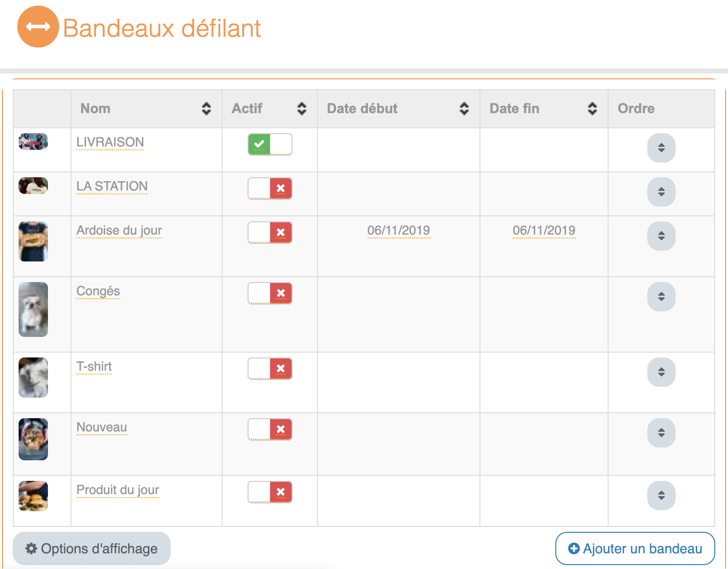Disable the LIVRAISON active toggle
Viewport: 728px width, 569px height.
(270, 144)
